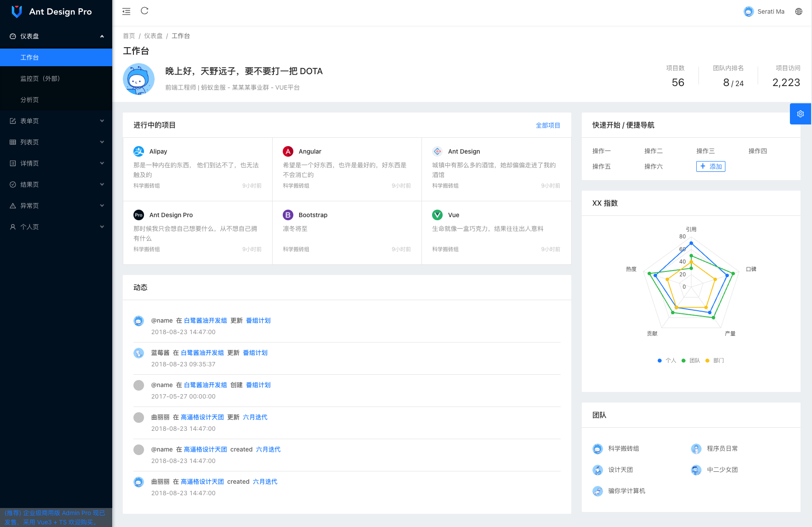This screenshot has width=812, height=527.
Task: Switch to the 分析页 page
Action: click(x=30, y=100)
